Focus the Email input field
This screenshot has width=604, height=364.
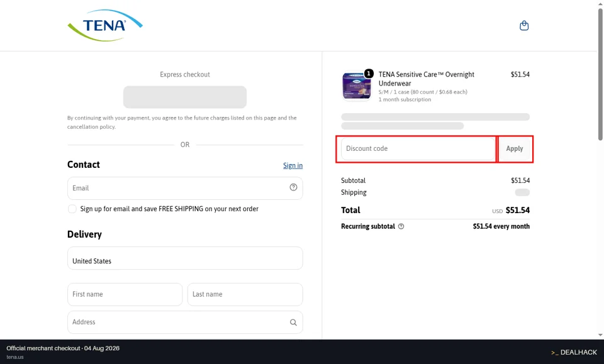click(185, 188)
